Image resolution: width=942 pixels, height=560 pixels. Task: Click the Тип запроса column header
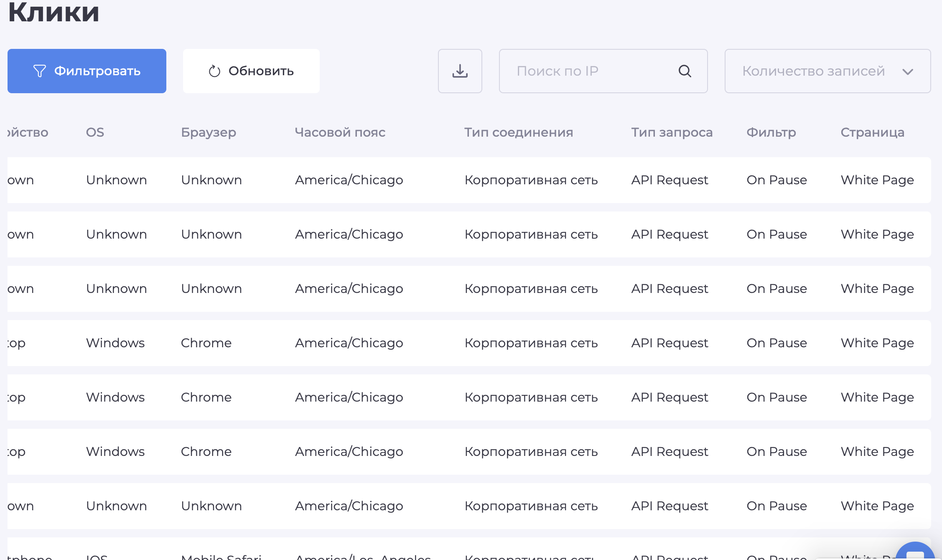point(672,132)
